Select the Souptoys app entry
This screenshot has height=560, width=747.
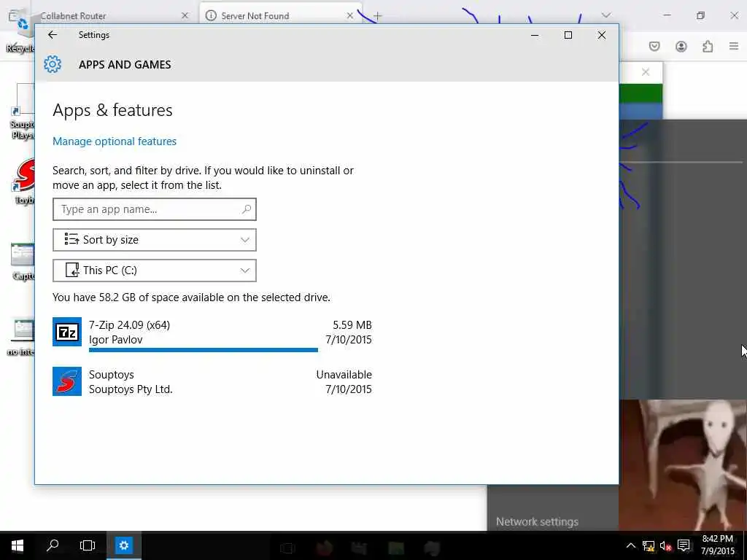pos(212,381)
